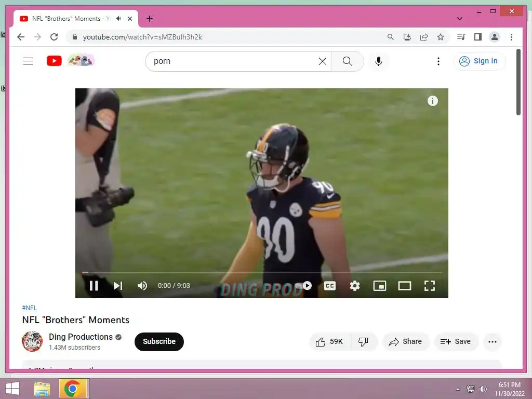Clear the search box text
532x399 pixels.
tap(323, 61)
